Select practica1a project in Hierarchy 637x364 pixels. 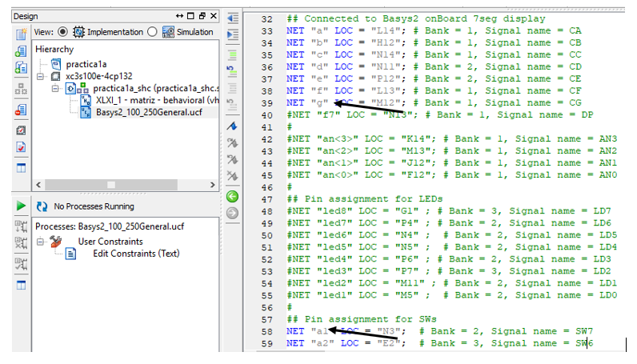pos(86,64)
